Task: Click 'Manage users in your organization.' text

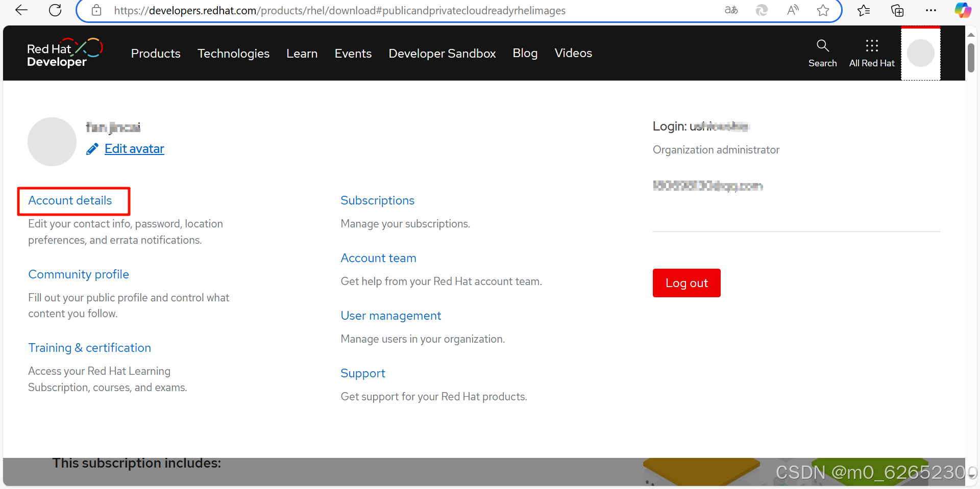Action: 423,339
